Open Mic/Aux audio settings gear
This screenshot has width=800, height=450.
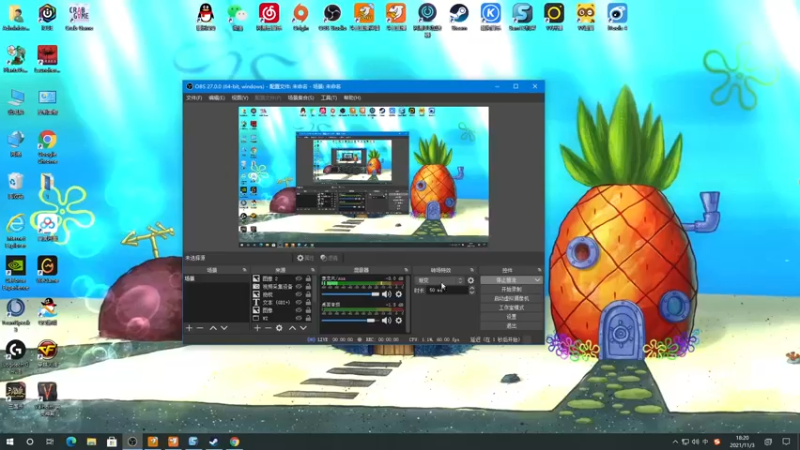[x=398, y=294]
